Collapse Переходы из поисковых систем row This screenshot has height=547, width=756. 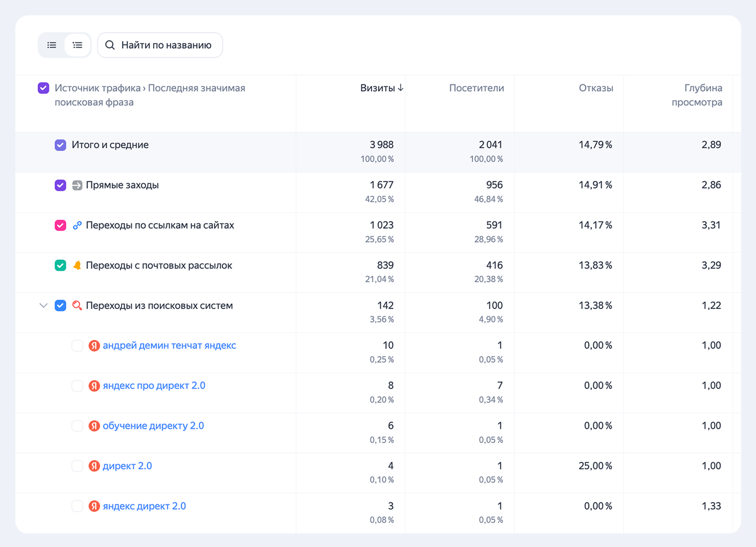[x=44, y=306]
